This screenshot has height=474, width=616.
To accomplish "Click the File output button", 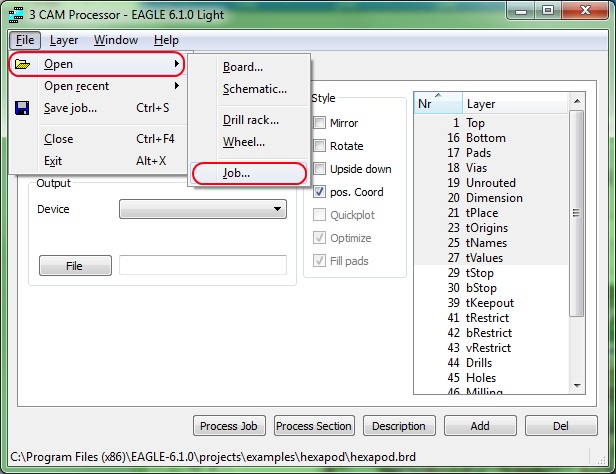I will (75, 265).
